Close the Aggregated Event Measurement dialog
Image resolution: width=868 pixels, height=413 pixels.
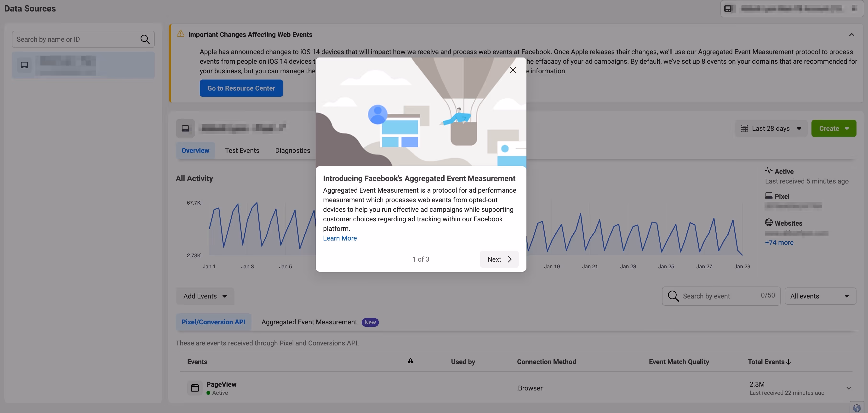click(x=513, y=70)
